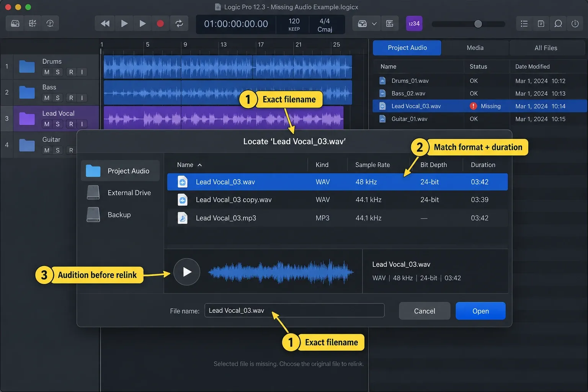The image size is (588, 392).
Task: Click the 01:00:00:00.00 time display
Action: [x=236, y=24]
